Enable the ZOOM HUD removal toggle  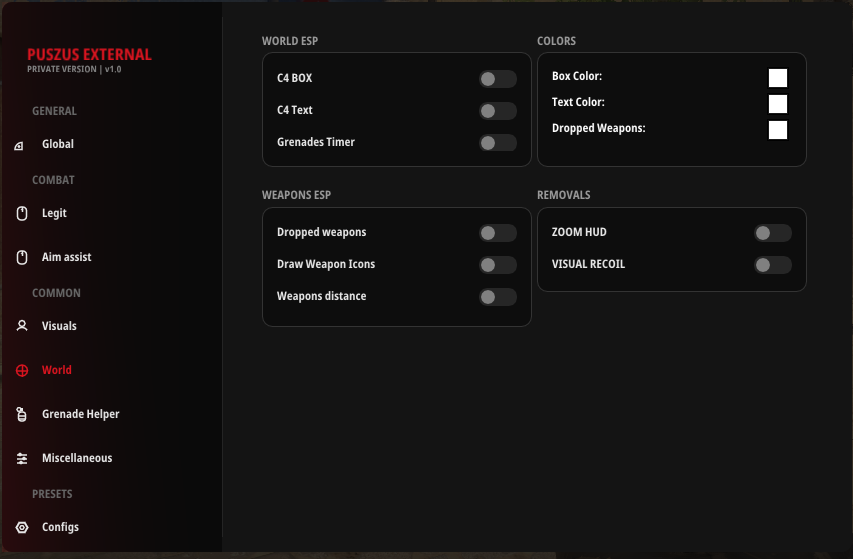(x=772, y=233)
